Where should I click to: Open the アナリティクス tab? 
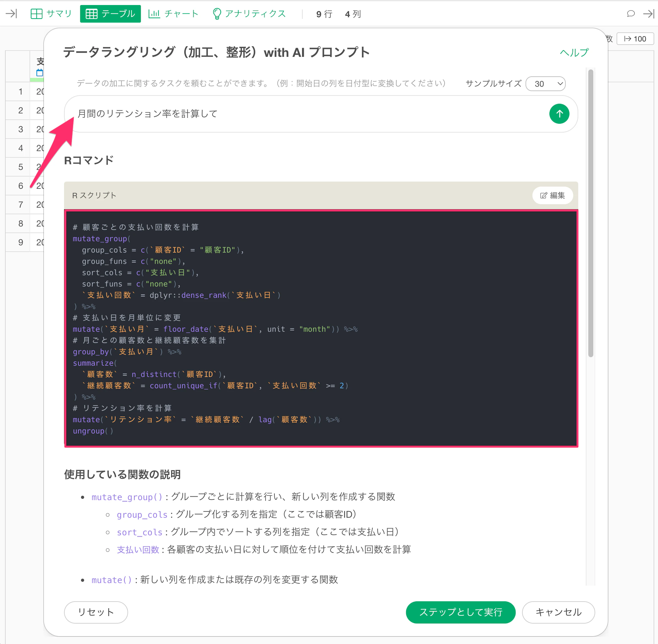tap(249, 14)
